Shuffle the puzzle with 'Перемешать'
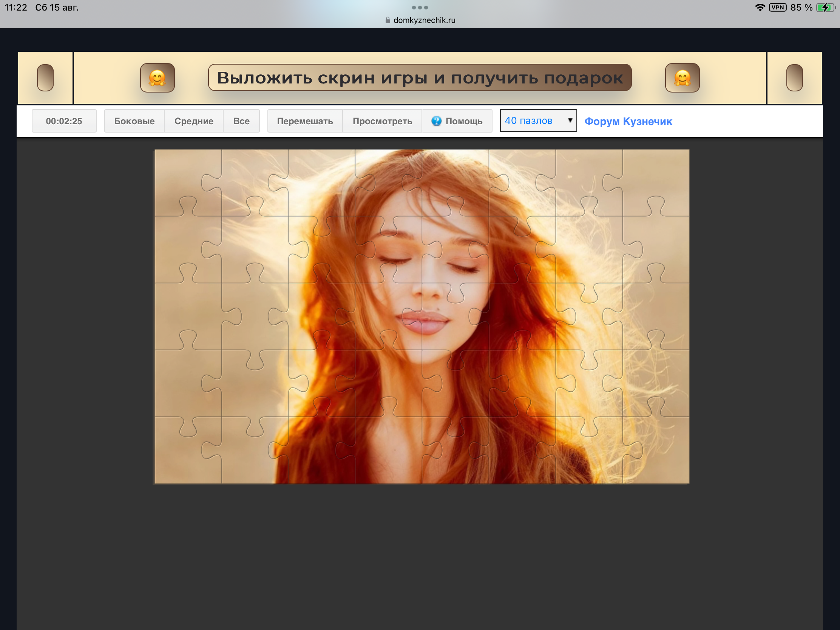840x630 pixels. [305, 121]
